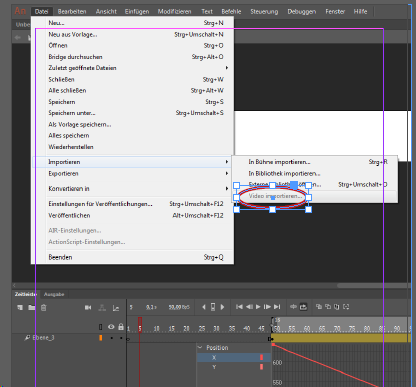Click the Ebene_3 outline color swatch
The height and width of the screenshot is (387, 416).
(101, 338)
